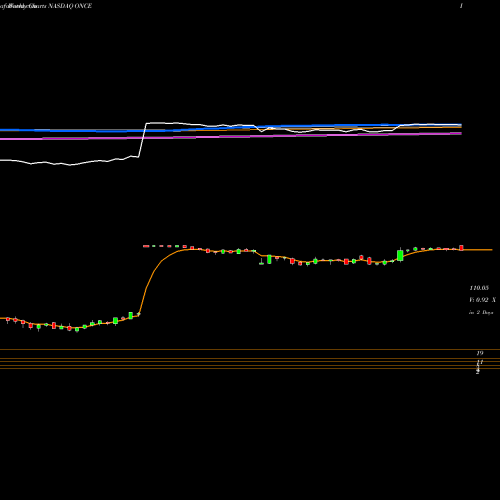Click the 'in 2 Days' label
Image resolution: width=500 pixels, height=500 pixels.
481,312
